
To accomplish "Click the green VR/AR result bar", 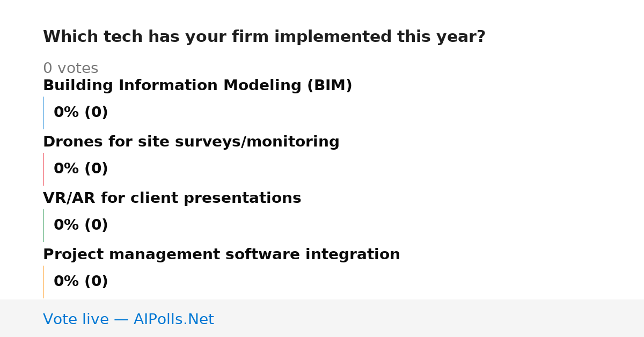I will coord(43,225).
